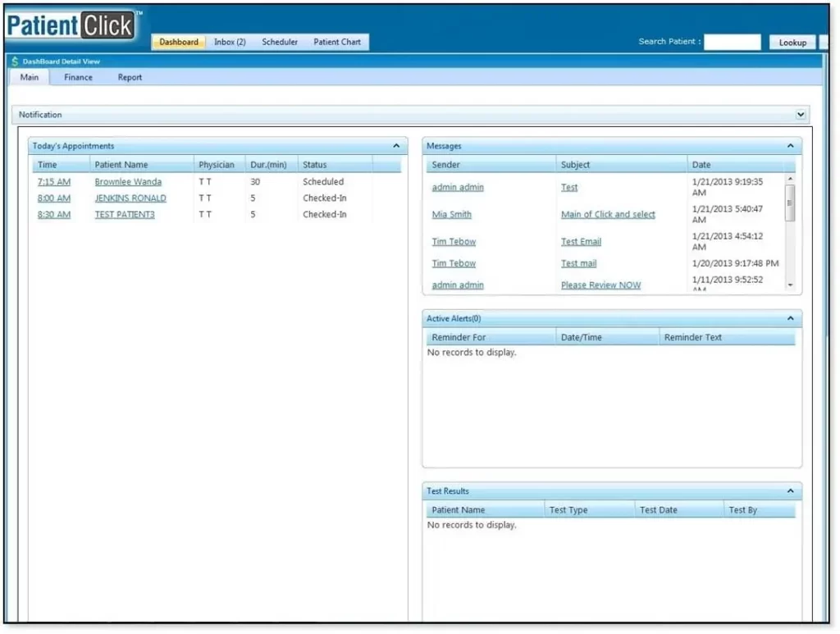Collapse the Today's Appointments panel
Screen dimensions: 840x634
pyautogui.click(x=397, y=145)
